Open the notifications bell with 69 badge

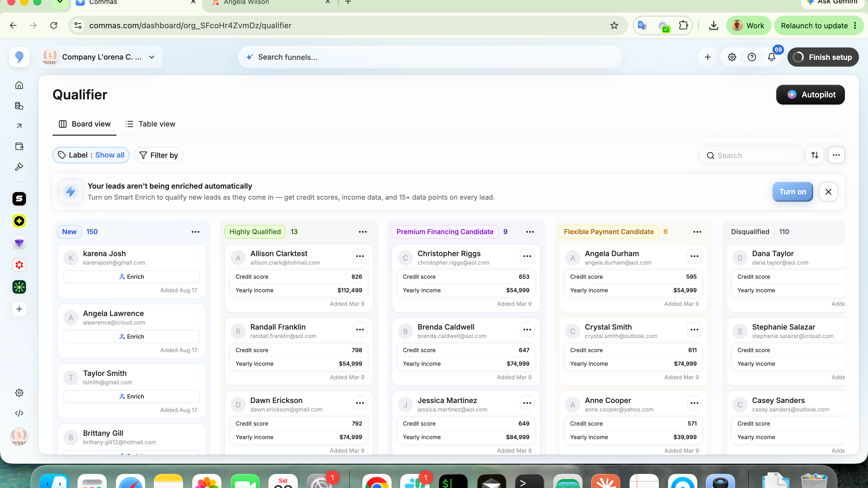coord(772,57)
